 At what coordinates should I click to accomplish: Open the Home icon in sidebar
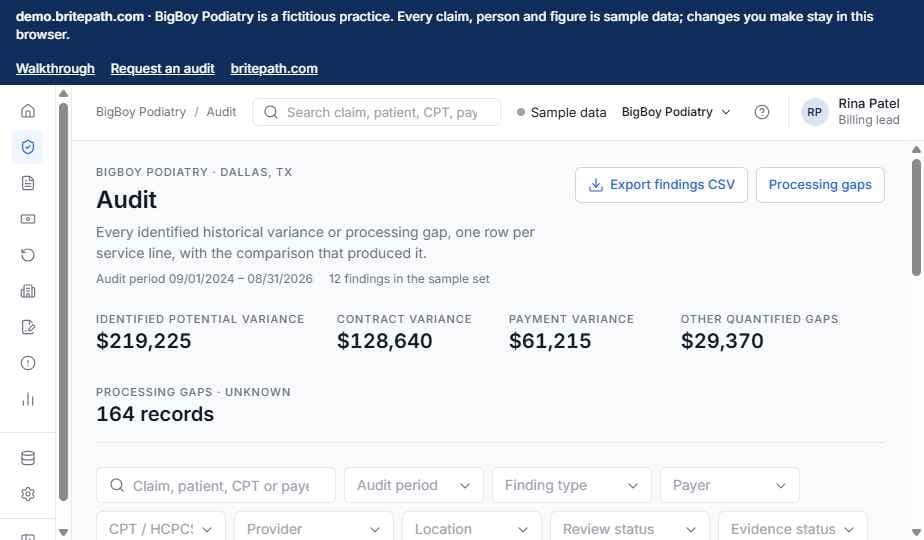[x=28, y=111]
